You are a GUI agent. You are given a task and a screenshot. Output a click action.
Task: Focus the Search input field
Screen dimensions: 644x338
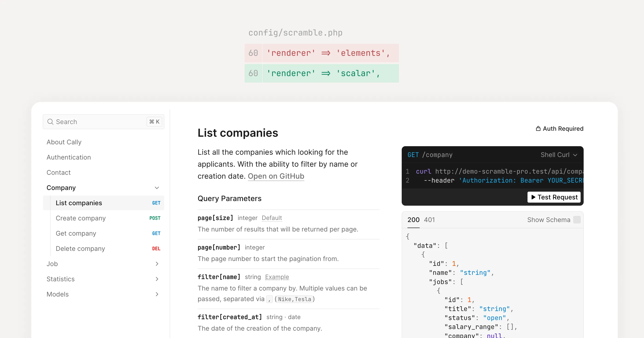[x=103, y=122]
